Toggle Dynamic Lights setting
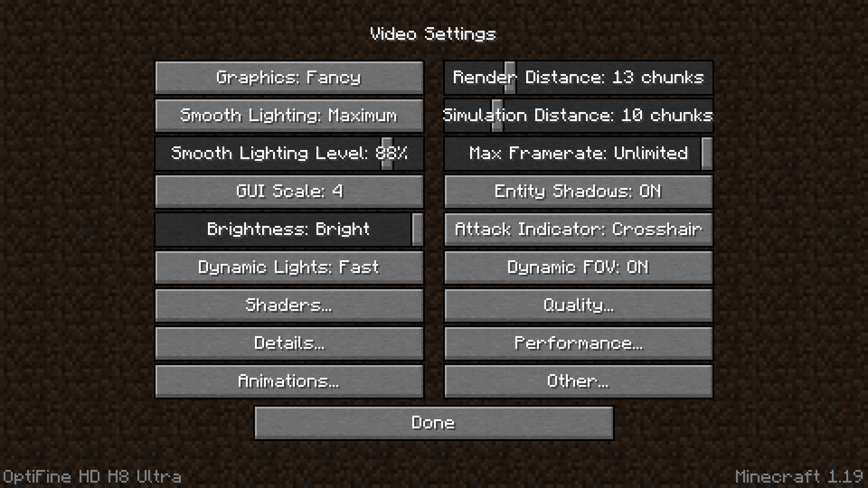Screen dimensions: 868x488 pos(289,266)
